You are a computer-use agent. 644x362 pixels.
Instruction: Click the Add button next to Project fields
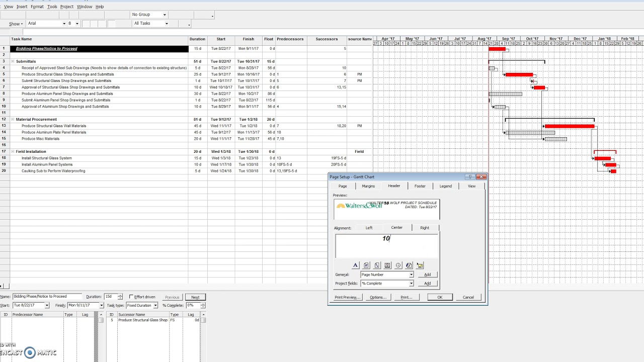[x=427, y=284]
